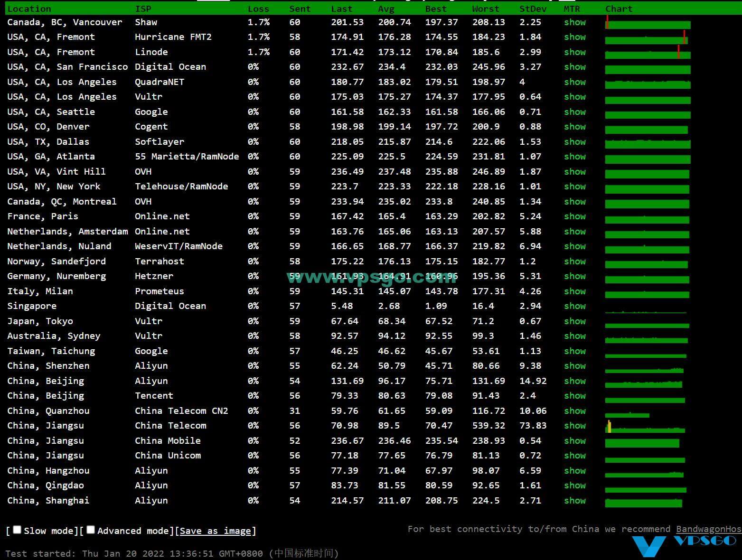Show MTR for Italy, Milan Prometeus
This screenshot has height=560, width=742.
pyautogui.click(x=575, y=291)
